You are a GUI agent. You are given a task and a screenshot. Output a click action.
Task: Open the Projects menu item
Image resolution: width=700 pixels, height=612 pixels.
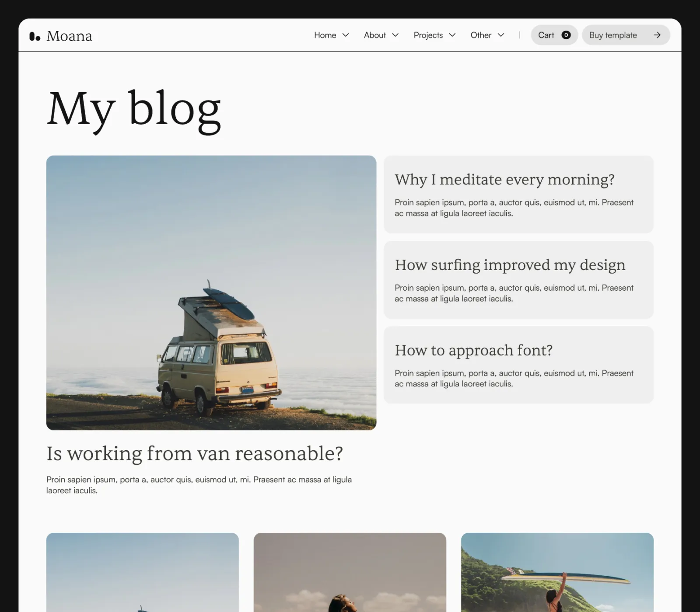(x=428, y=35)
